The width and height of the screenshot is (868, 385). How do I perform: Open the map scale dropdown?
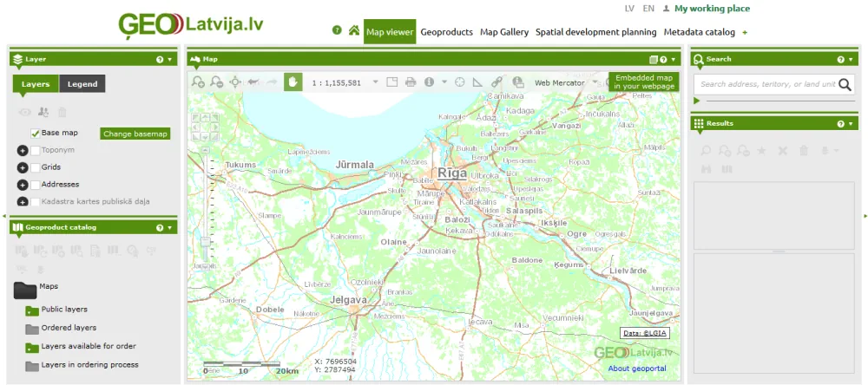pyautogui.click(x=375, y=82)
